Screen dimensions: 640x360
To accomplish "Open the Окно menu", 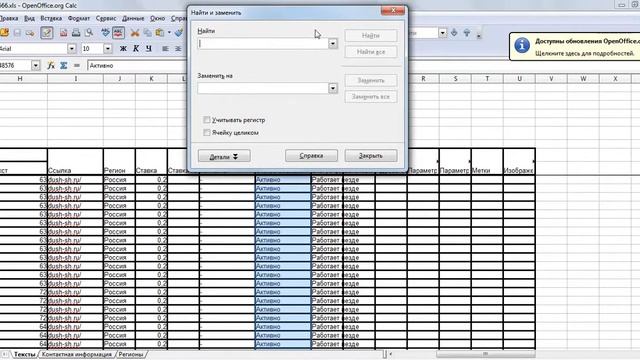I will point(158,18).
